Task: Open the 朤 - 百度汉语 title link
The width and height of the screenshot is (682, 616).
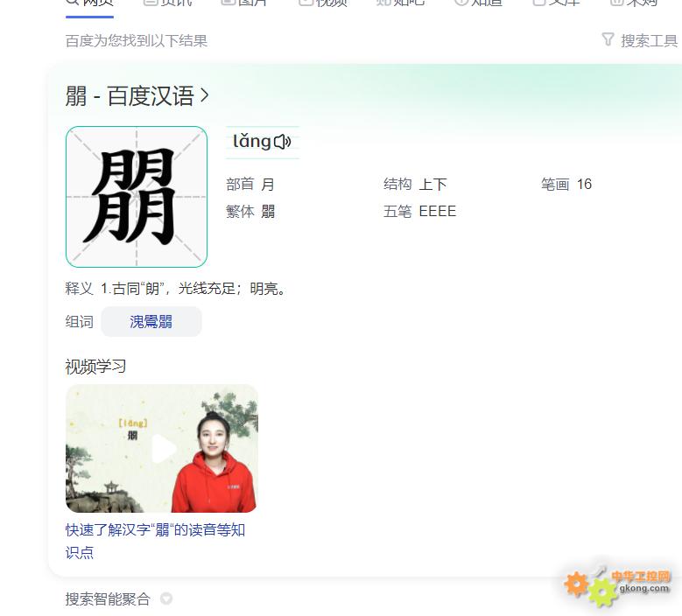Action: pos(130,95)
